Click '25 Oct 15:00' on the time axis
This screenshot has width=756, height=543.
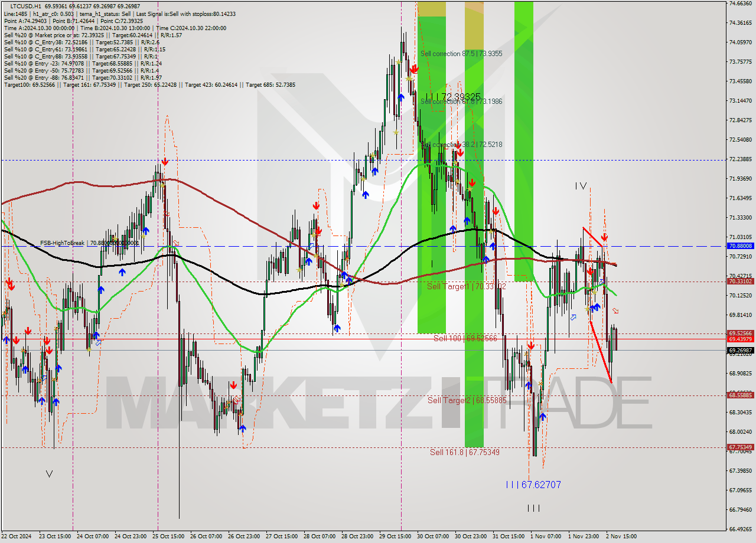(168, 537)
